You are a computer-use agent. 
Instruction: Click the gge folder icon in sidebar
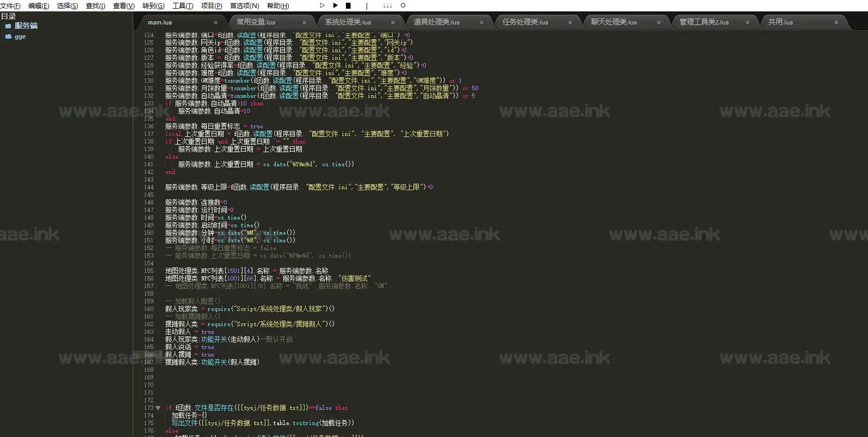coord(8,37)
